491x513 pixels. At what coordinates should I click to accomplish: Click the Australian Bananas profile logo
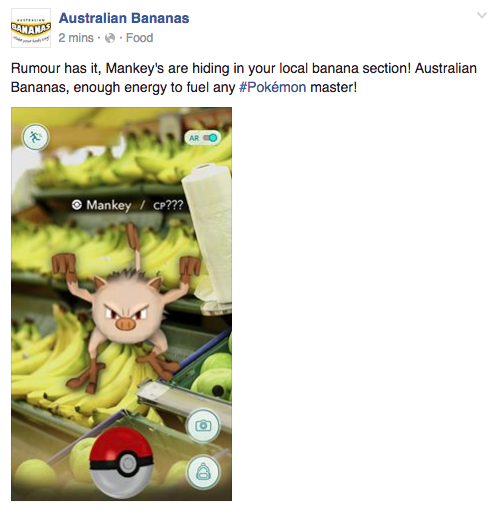pyautogui.click(x=31, y=28)
